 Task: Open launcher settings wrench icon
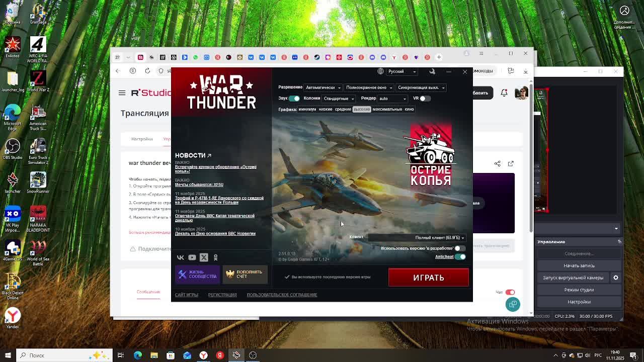pyautogui.click(x=432, y=71)
